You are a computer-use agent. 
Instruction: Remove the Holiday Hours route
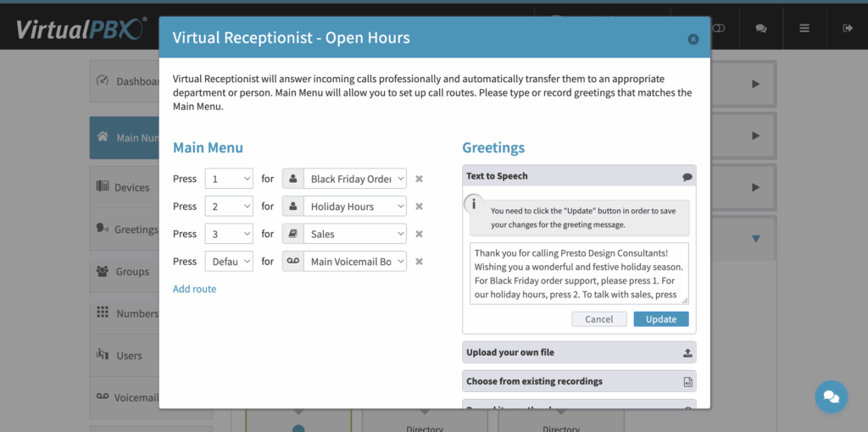tap(419, 207)
